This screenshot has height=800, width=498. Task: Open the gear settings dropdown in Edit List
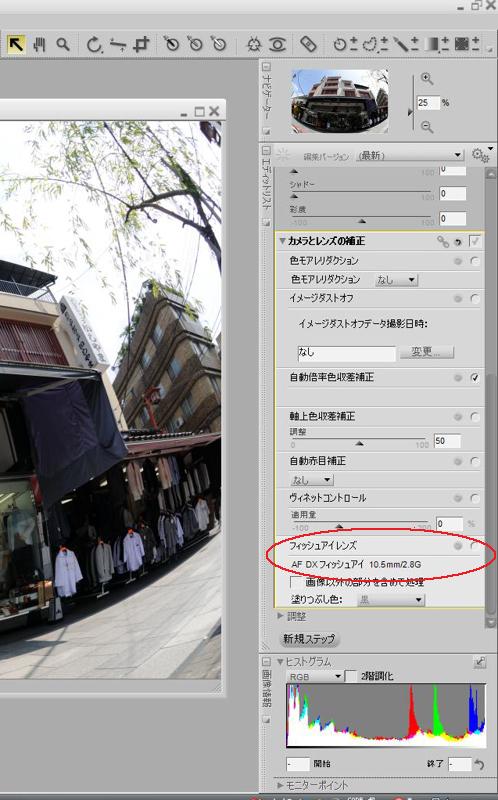coord(482,154)
